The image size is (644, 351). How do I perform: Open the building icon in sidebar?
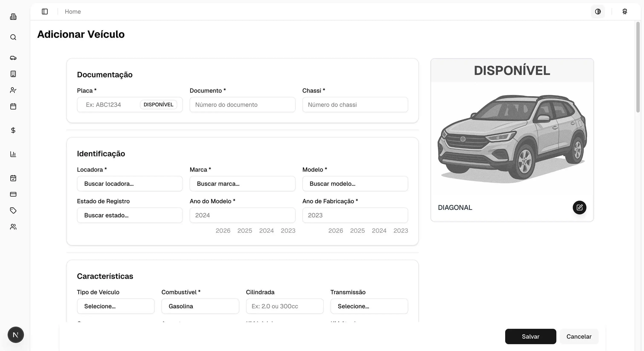13,17
